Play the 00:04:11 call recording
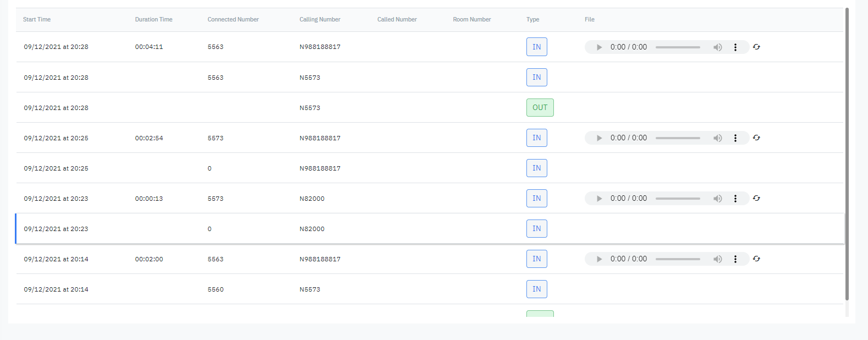The image size is (868, 340). tap(599, 47)
